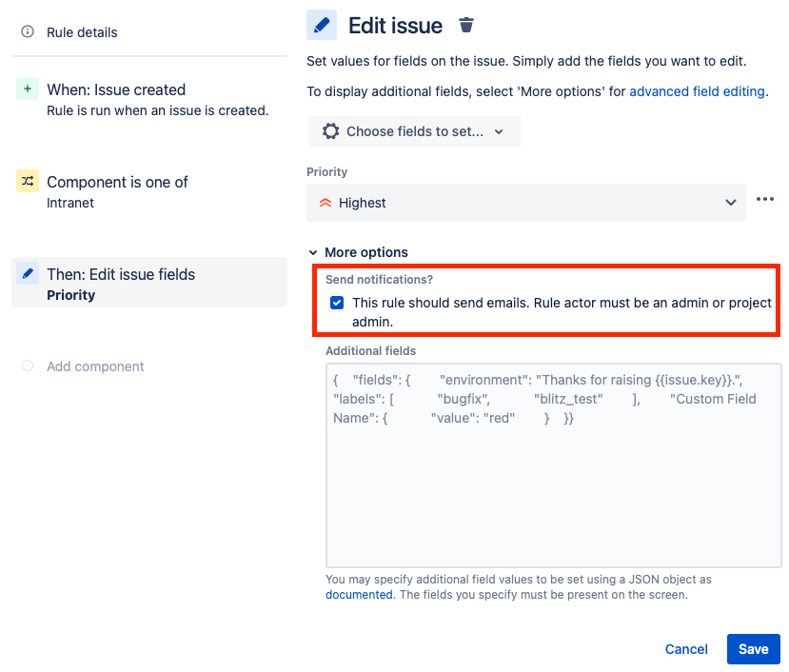The height and width of the screenshot is (672, 789).
Task: Open the Choose fields to set dropdown
Action: [x=414, y=130]
